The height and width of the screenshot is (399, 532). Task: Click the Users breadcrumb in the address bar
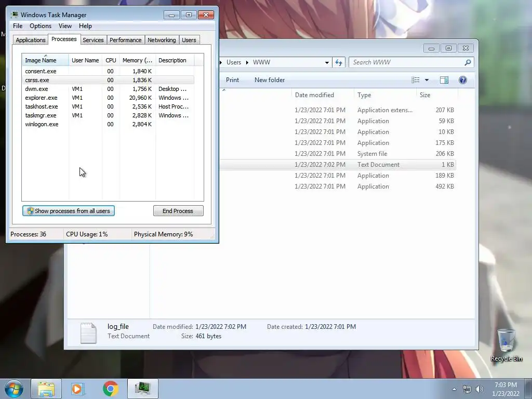pos(233,62)
